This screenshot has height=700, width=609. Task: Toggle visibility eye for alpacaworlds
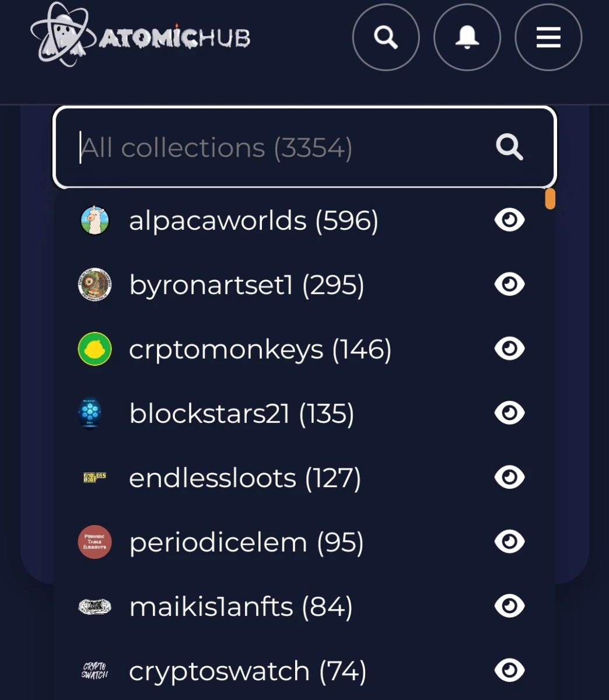click(x=509, y=220)
